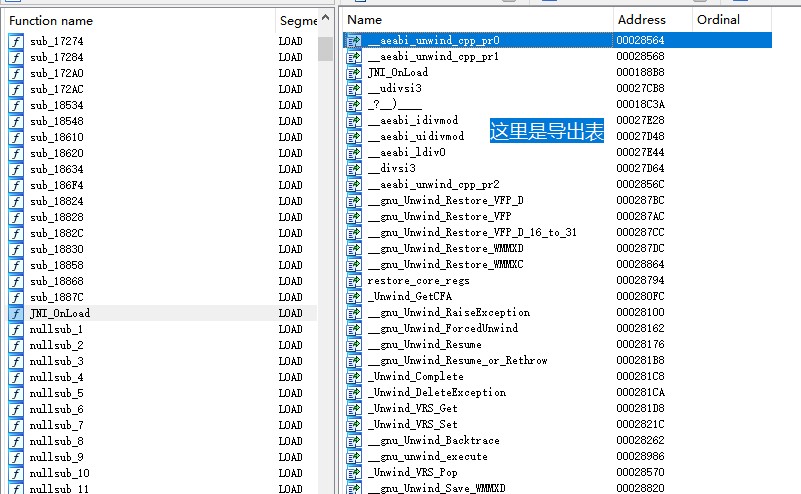Click function icon of sub_18610

tap(16, 137)
